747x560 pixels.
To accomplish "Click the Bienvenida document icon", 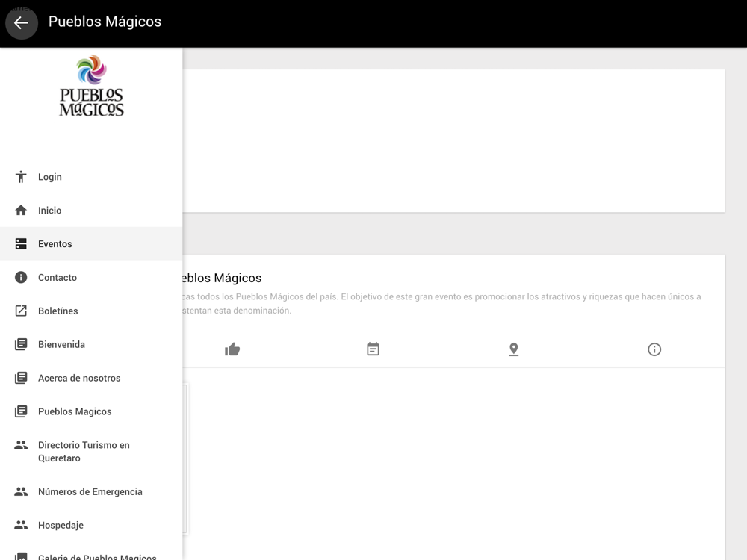I will [x=21, y=344].
